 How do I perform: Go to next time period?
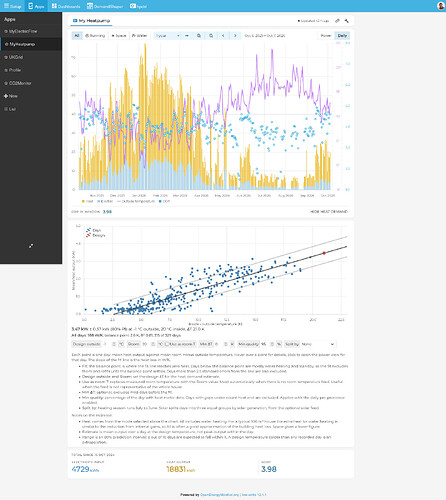235,36
